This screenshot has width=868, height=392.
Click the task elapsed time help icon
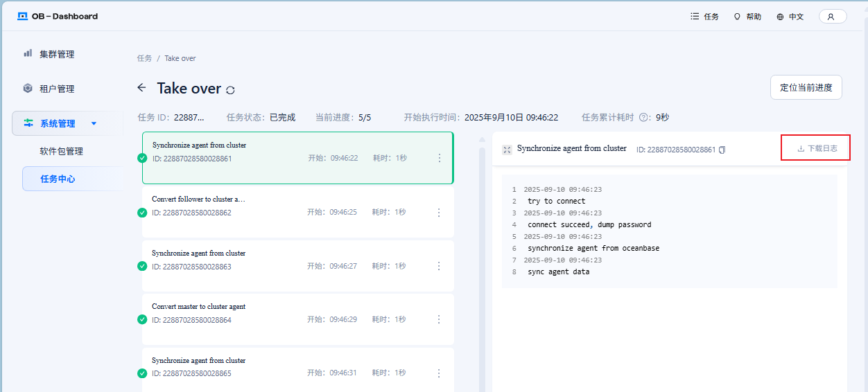click(643, 118)
